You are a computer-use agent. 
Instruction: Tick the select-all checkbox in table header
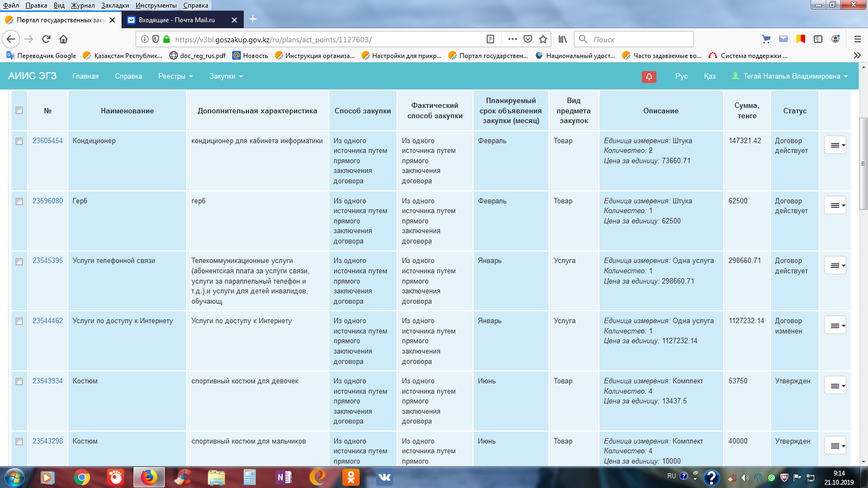(x=20, y=111)
